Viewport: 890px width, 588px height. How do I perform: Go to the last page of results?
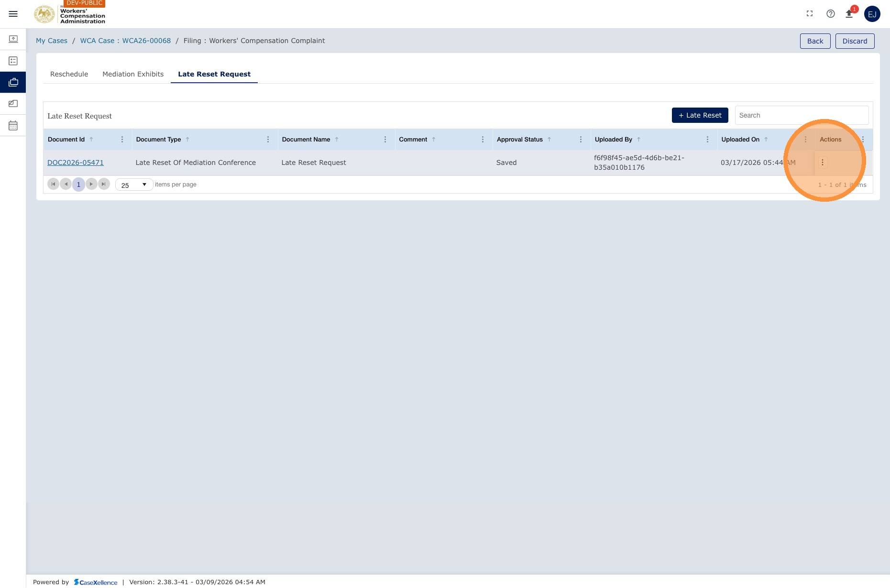(x=104, y=184)
